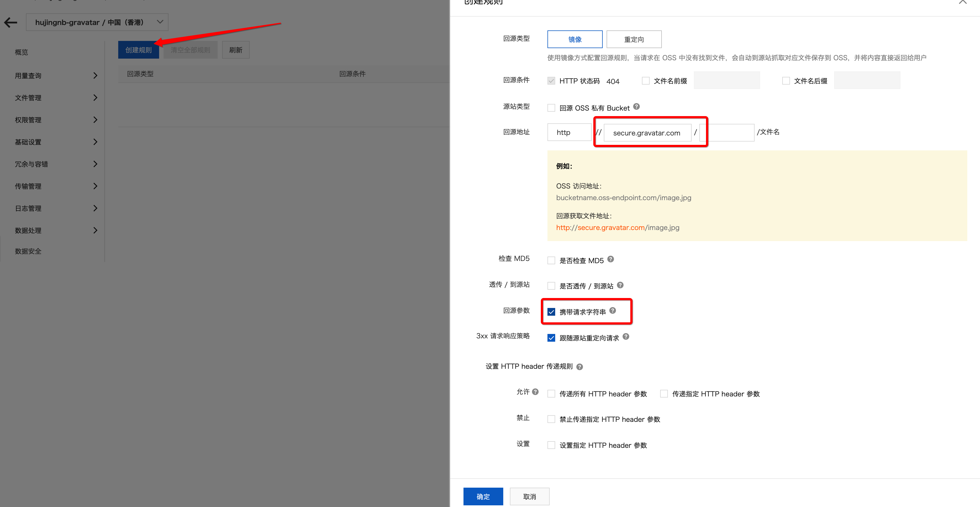Click help icon next to 是否透传 / 到源站
Screen dimensions: 980x507
620,285
